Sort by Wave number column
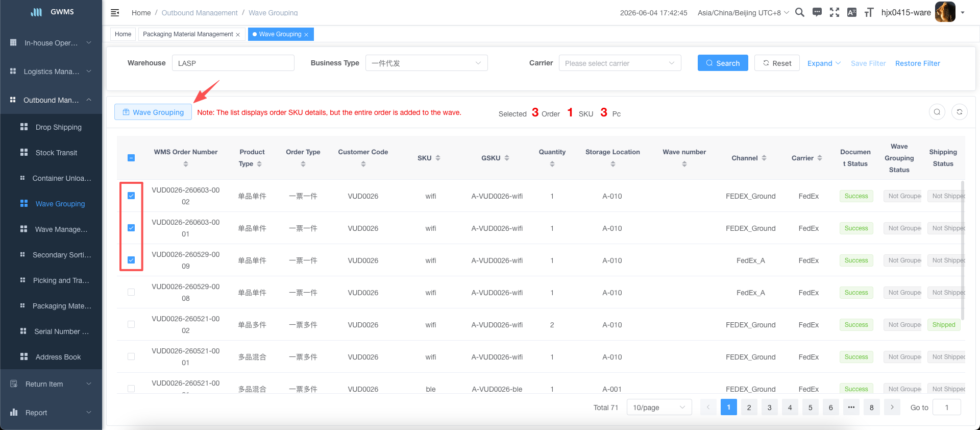The width and height of the screenshot is (980, 430). (x=684, y=164)
